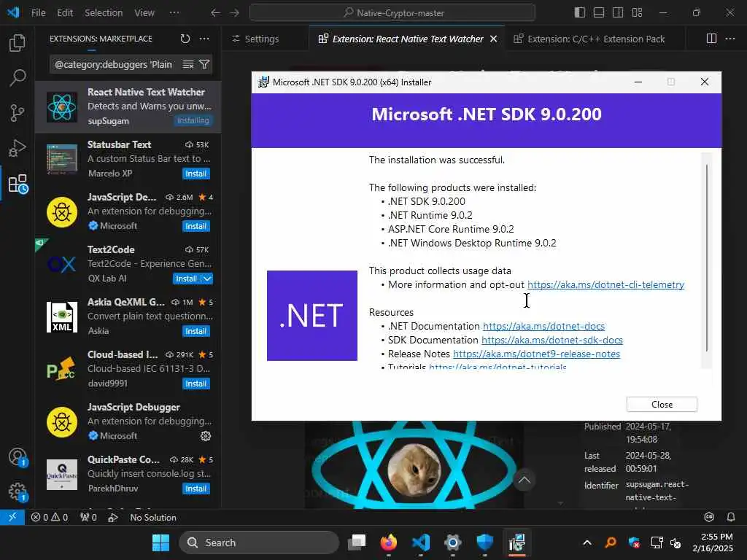The width and height of the screenshot is (747, 560).
Task: Open the Manage gear in activity bar
Action: 18,492
